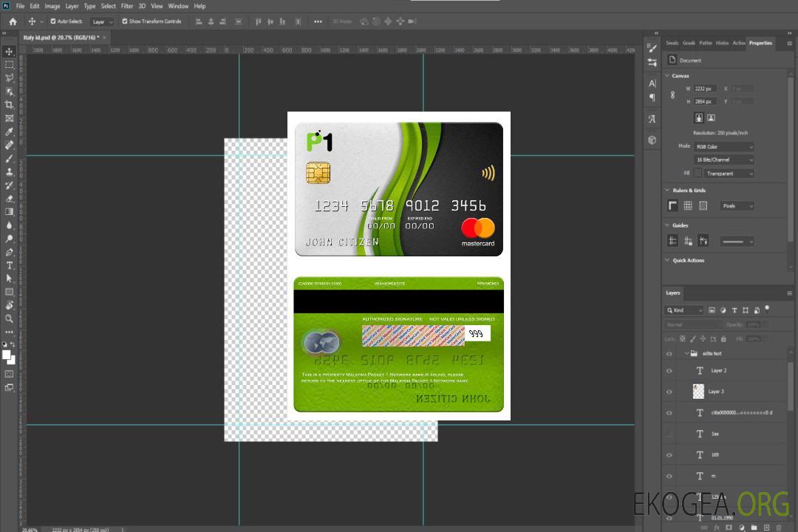The height and width of the screenshot is (532, 798).
Task: Toggle the Auto-Select checkbox
Action: [53, 21]
